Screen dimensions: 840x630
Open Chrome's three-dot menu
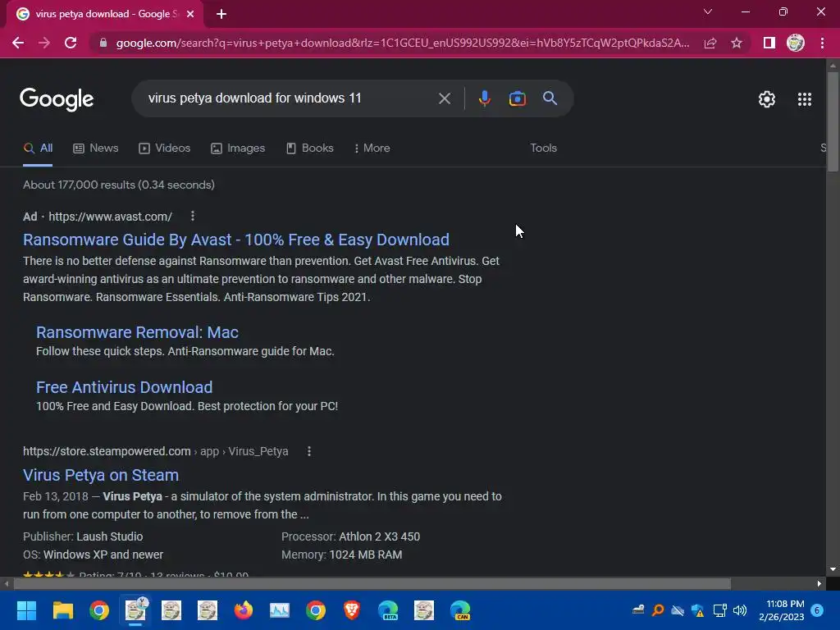pos(822,43)
